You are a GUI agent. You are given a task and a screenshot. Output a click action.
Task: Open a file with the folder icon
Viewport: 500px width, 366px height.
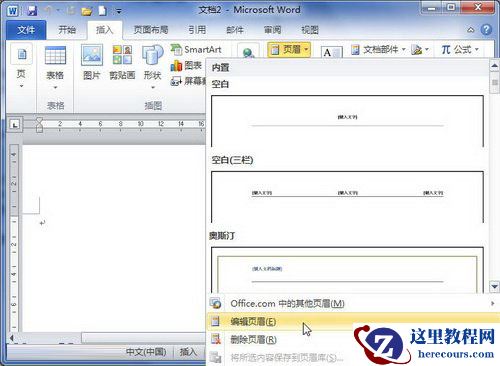(87, 11)
